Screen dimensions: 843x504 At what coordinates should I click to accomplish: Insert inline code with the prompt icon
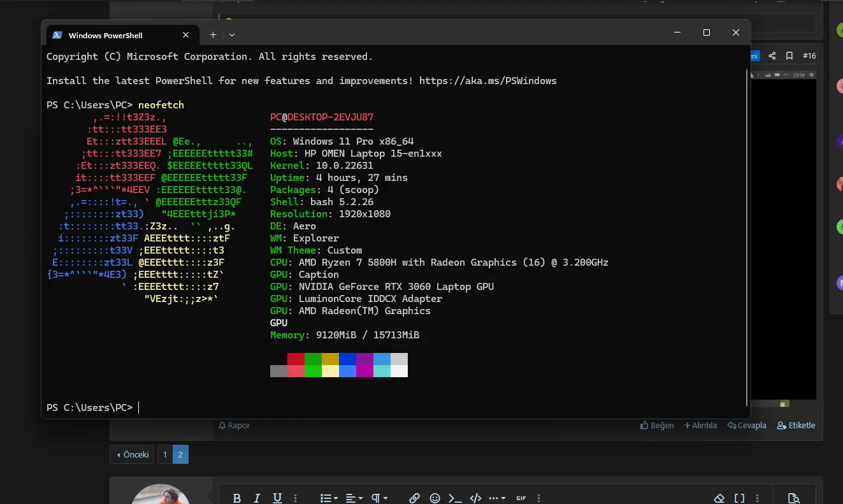click(454, 498)
